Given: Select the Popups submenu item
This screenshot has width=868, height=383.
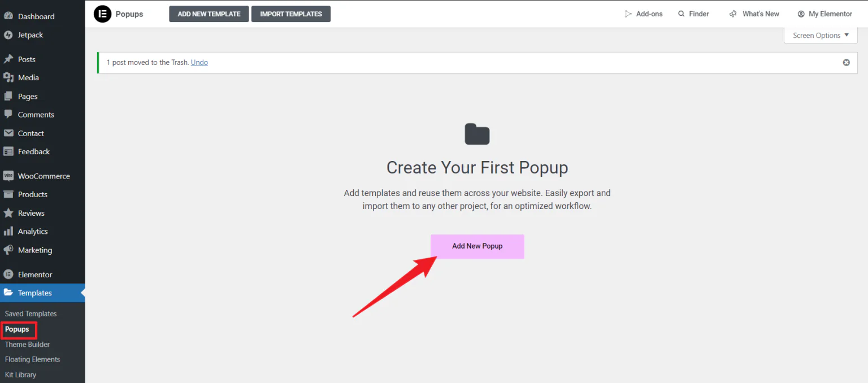Looking at the screenshot, I should coord(18,329).
